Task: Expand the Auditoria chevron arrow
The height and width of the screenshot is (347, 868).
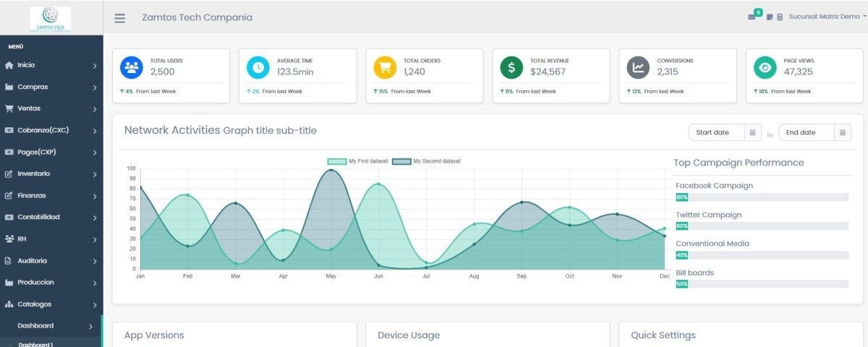Action: click(x=95, y=262)
